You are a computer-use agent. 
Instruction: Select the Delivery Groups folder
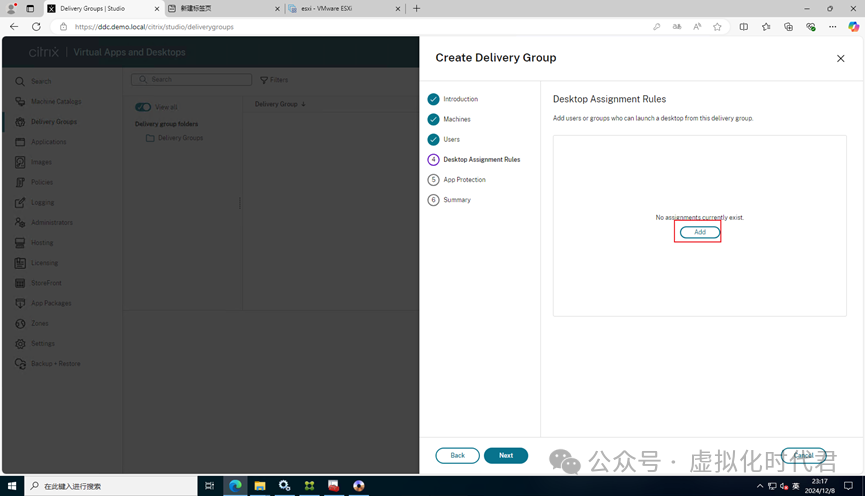174,138
